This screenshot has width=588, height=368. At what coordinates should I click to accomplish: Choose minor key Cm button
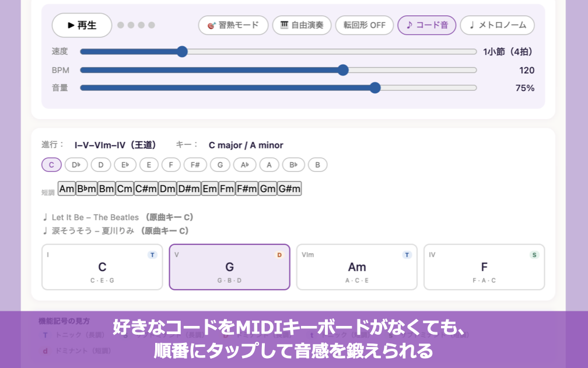coord(125,189)
